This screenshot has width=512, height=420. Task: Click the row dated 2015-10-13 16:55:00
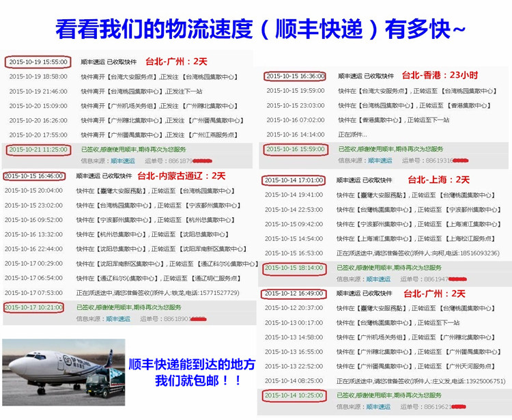[383, 352]
